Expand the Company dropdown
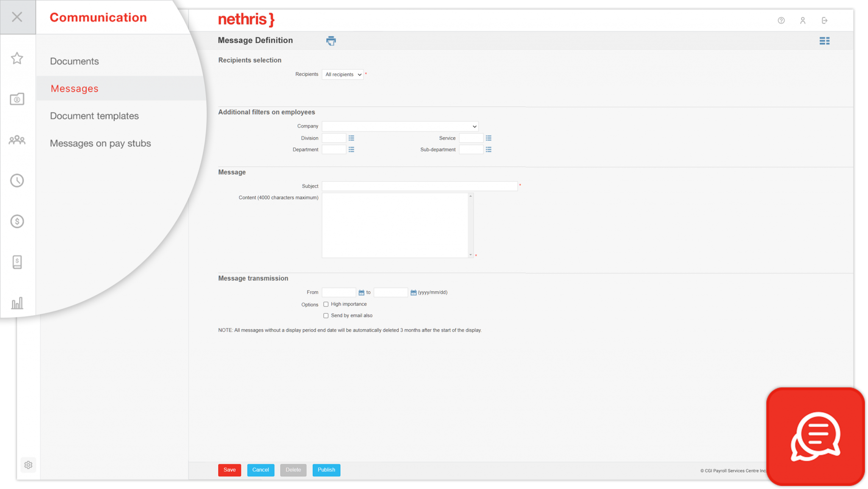 coord(473,126)
